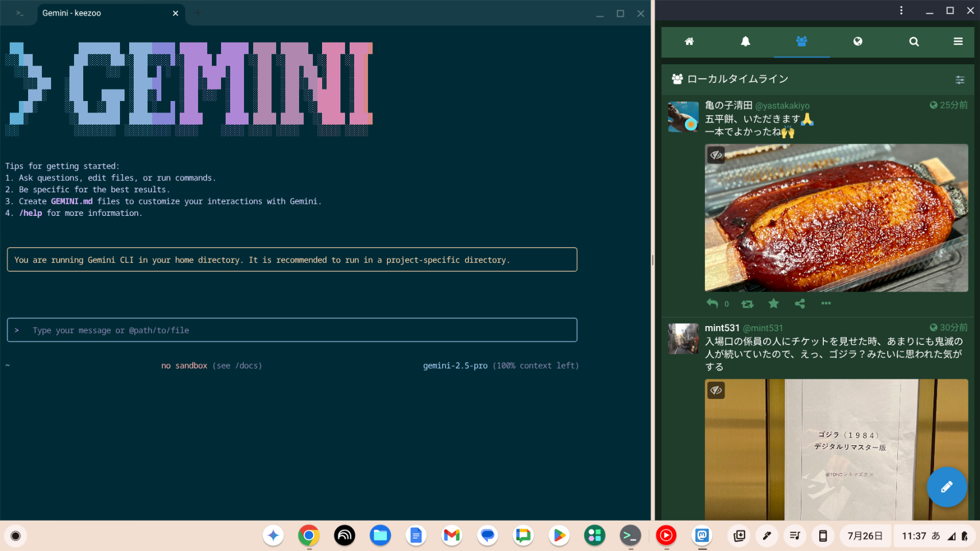Screen dimensions: 980x551
Task: Open Google Chat from the shelf
Action: click(x=523, y=536)
